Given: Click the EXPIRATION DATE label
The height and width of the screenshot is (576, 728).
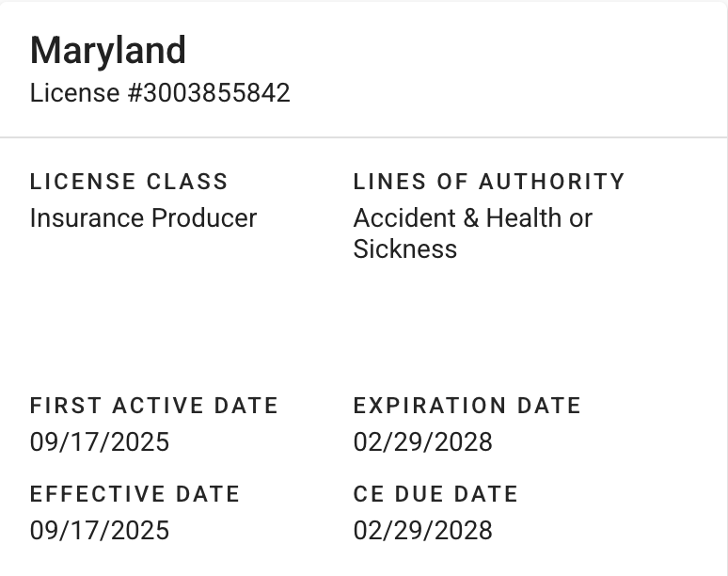Looking at the screenshot, I should click(467, 406).
